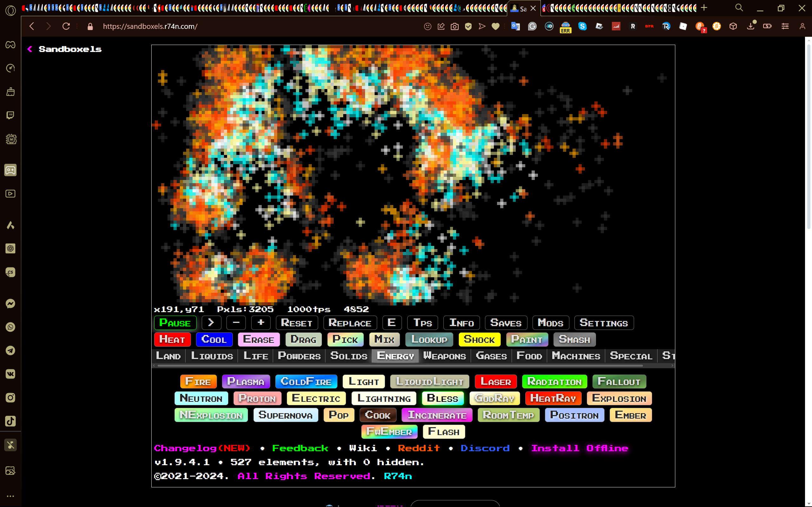Viewport: 812px width, 507px height.
Task: Select the Plasma element button
Action: (x=246, y=382)
